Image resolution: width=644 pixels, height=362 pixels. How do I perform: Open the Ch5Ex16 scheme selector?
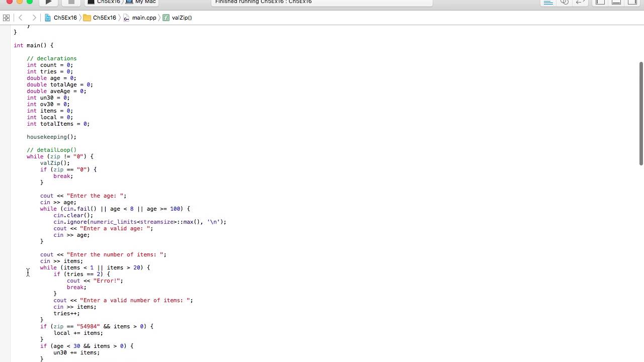(104, 2)
